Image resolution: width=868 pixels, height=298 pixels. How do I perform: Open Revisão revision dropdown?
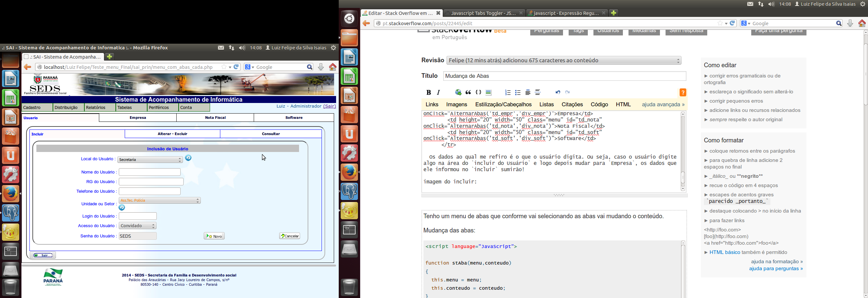tap(564, 60)
